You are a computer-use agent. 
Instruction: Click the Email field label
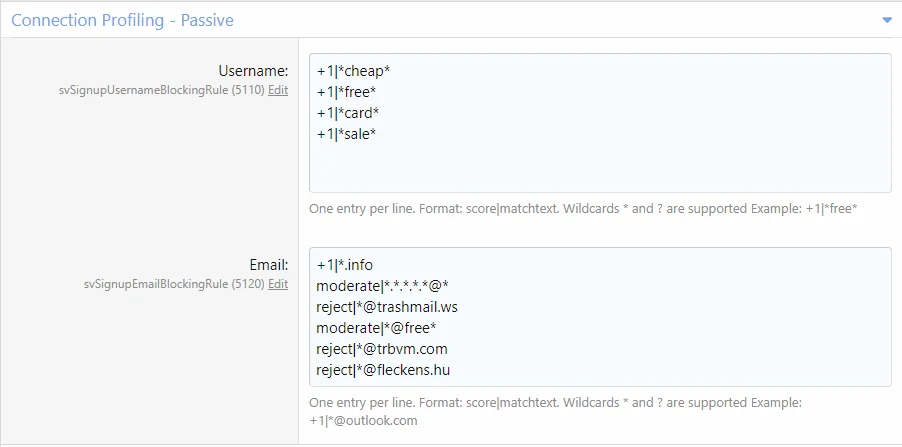click(268, 265)
